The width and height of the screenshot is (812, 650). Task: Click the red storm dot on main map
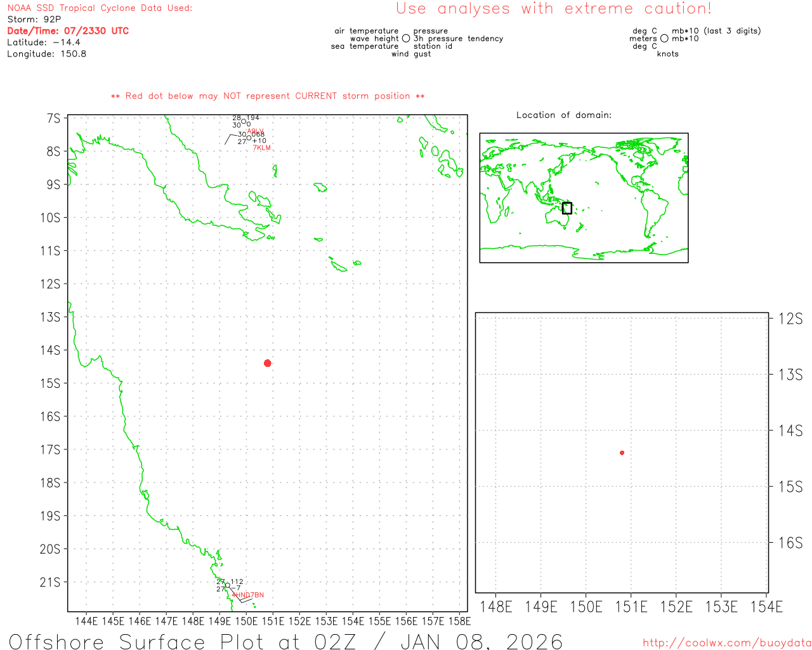268,363
